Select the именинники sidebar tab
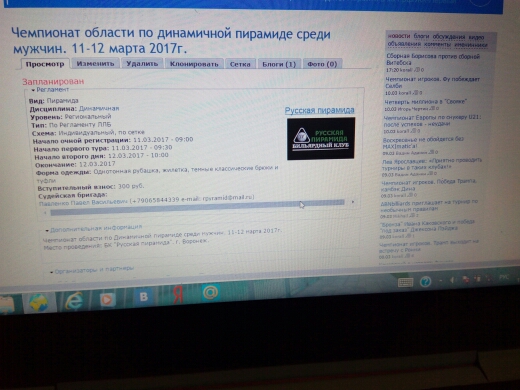The height and width of the screenshot is (390, 520). coord(471,45)
